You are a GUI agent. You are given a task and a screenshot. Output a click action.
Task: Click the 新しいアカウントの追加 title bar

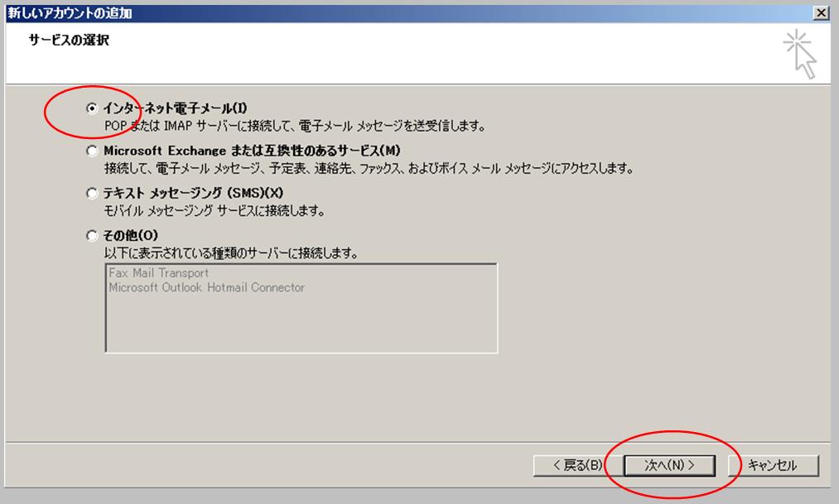tap(331, 13)
